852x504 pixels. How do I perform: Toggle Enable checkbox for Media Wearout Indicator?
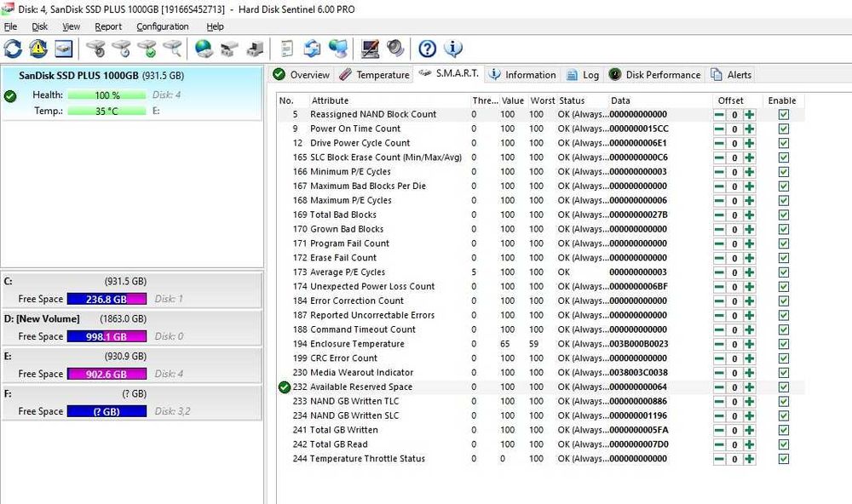click(784, 373)
